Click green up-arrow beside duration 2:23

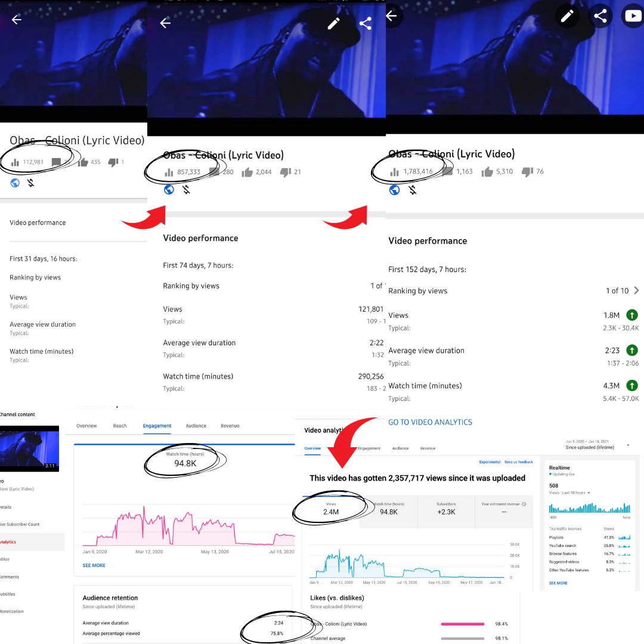click(x=631, y=351)
